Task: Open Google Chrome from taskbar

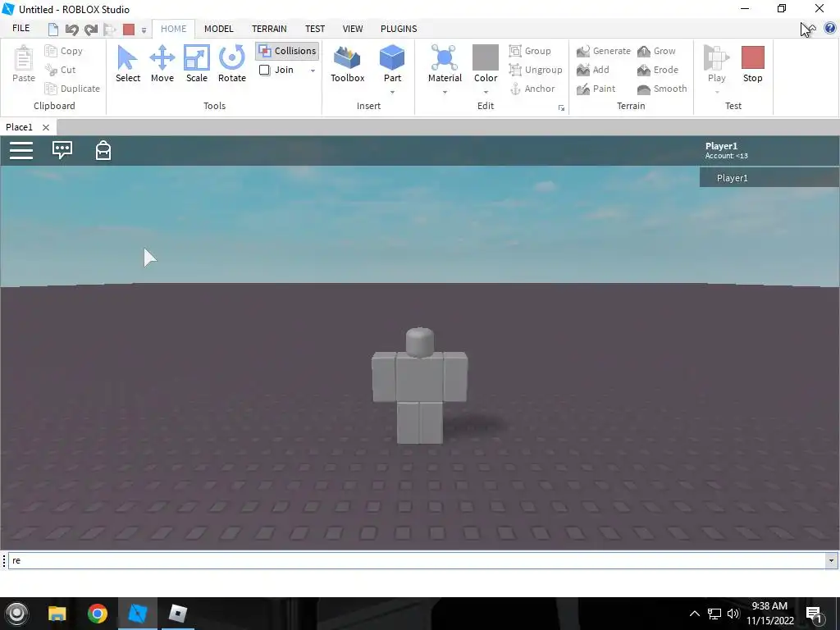Action: [98, 614]
